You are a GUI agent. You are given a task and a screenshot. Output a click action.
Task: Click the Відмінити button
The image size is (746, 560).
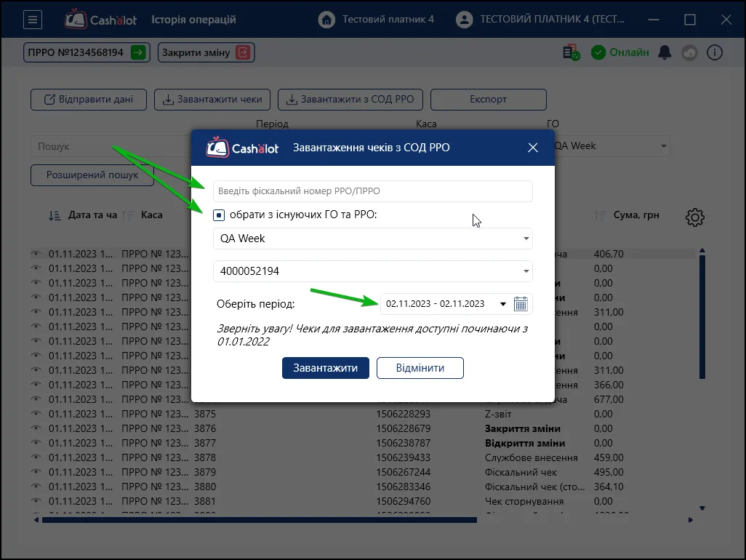420,368
